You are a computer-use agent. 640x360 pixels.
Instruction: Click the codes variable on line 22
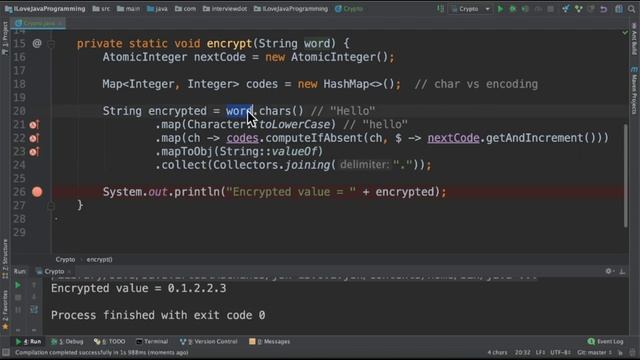(x=242, y=138)
